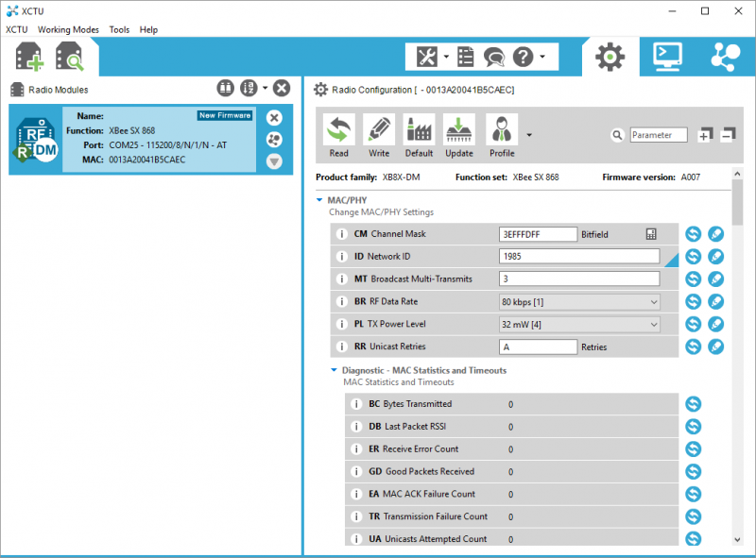Screen dimensions: 756x558
Task: Write the Unicast Retries parameter
Action: 716,347
